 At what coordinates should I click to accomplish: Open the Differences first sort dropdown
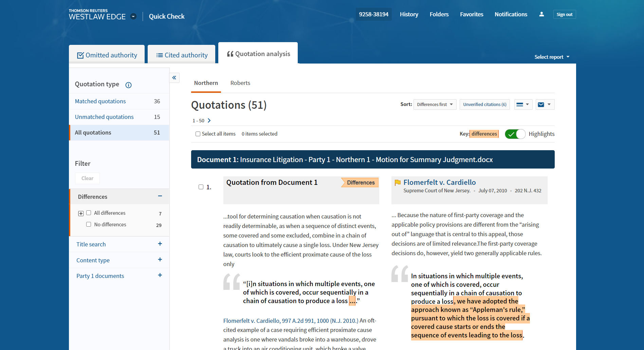click(435, 105)
